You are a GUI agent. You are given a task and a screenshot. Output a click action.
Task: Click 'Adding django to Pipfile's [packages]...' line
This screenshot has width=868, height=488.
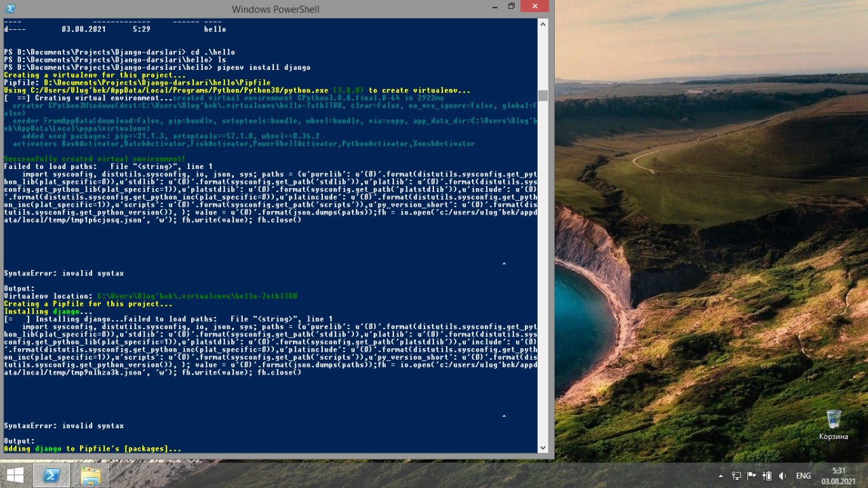92,449
